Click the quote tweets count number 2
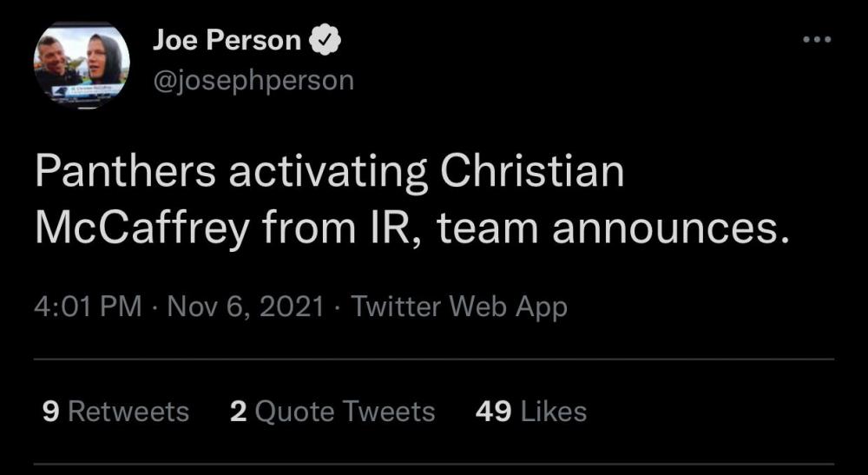Screen dimensions: 868x475 click(239, 411)
